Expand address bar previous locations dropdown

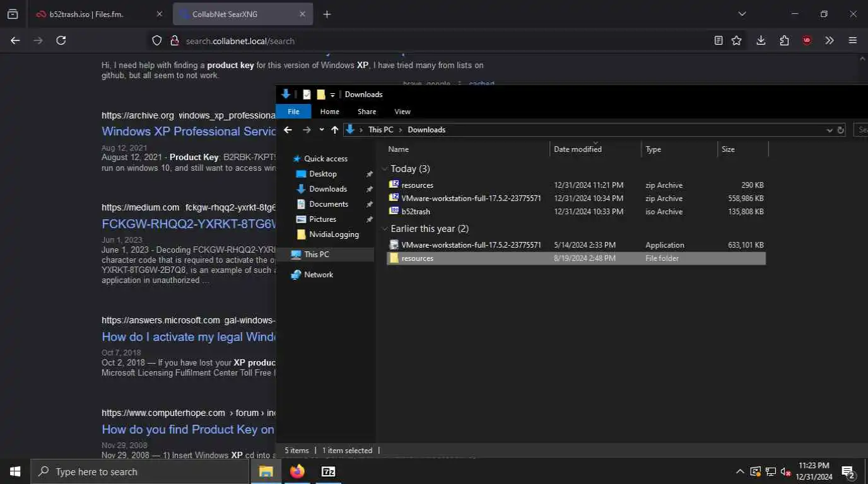pos(830,130)
